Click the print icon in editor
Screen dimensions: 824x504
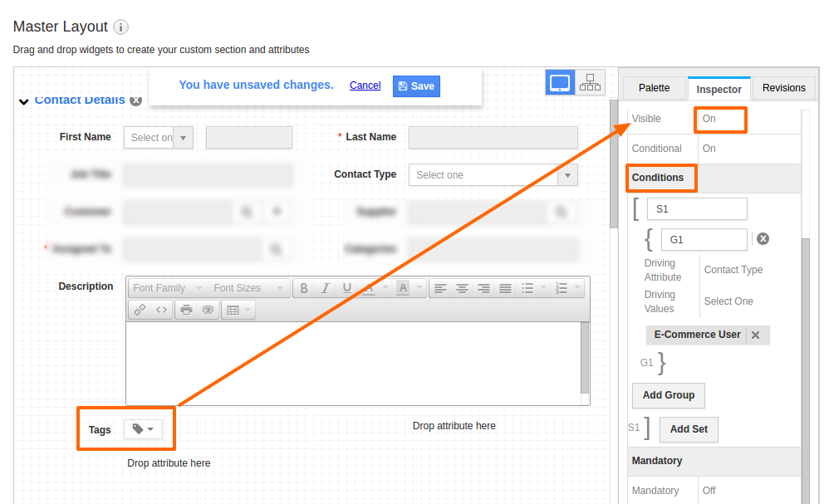186,310
